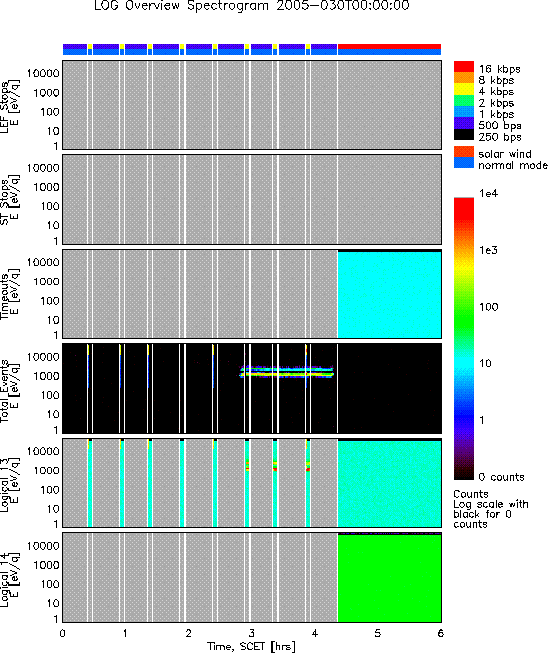Screen dimensions: 548x653
Task: Click the 100 tick label in ST Stops panel
Action: pyautogui.click(x=50, y=206)
